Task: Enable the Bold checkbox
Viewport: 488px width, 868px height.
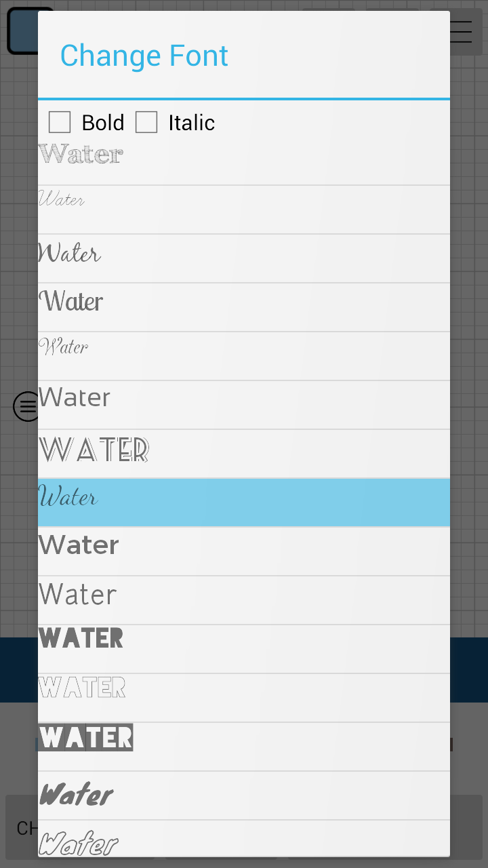Action: tap(60, 123)
